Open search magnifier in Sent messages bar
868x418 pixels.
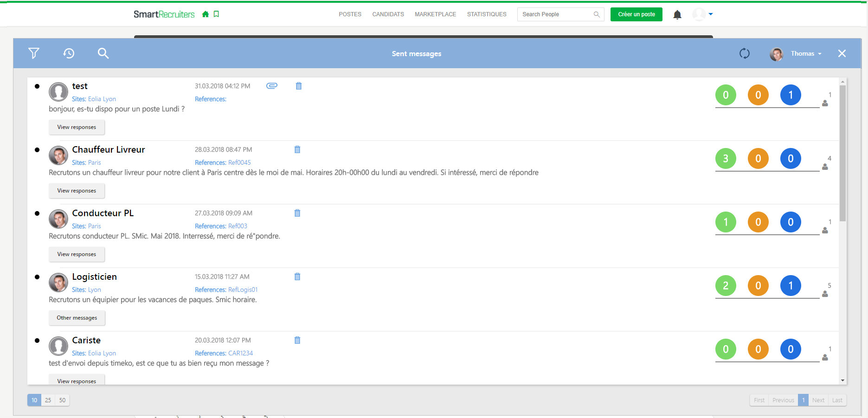(x=103, y=53)
